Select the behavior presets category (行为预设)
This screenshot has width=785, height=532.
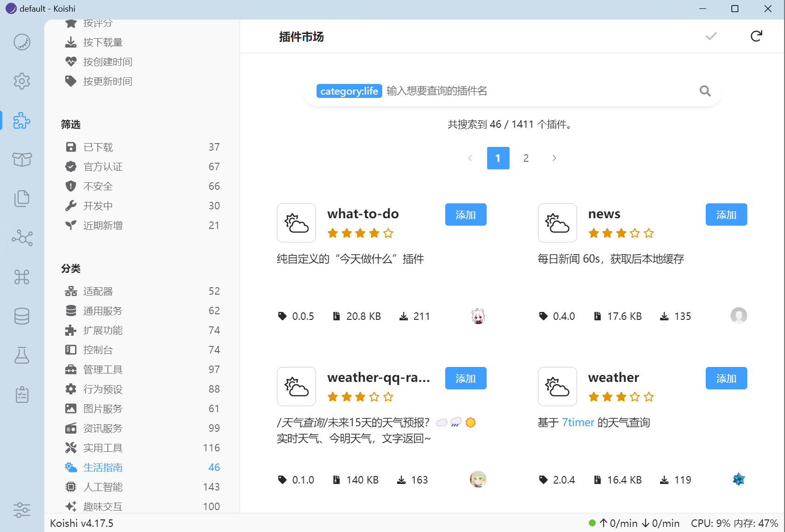(142, 389)
